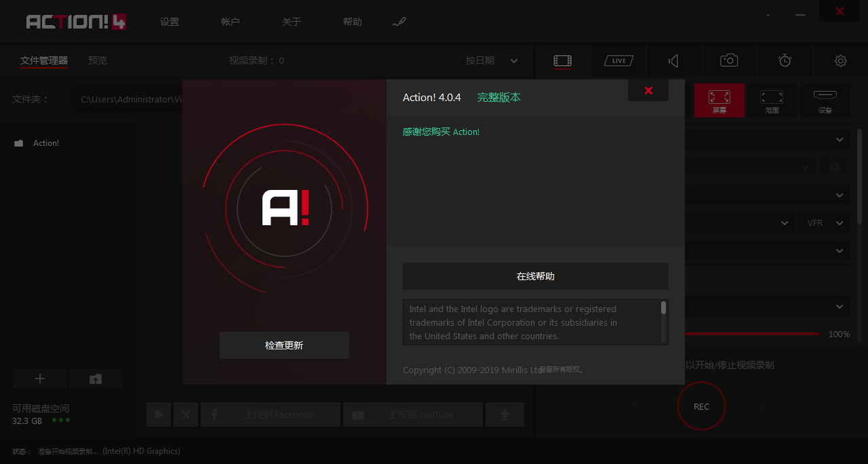
Task: Click the status bar text 准备开始视频录制
Action: 68,451
